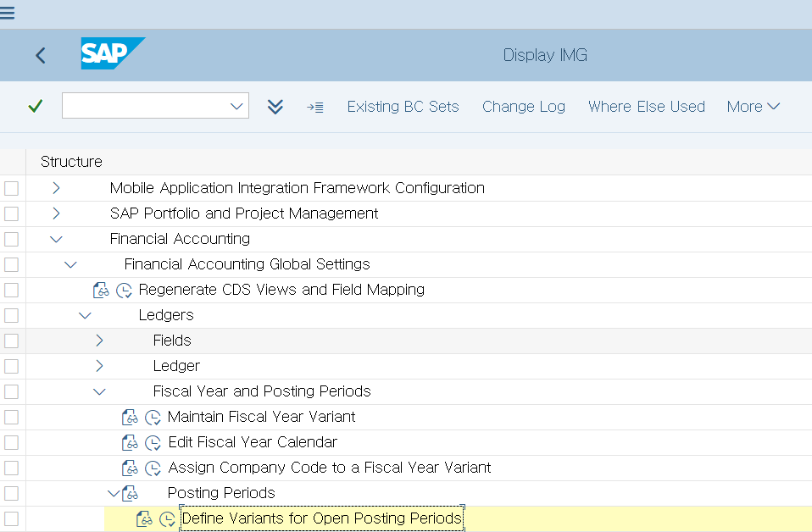Collapse Fiscal Year and Posting Periods node
The image size is (812, 532).
[99, 391]
